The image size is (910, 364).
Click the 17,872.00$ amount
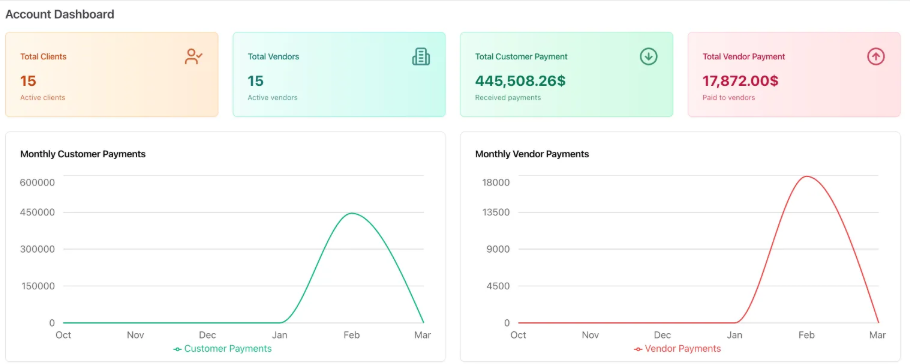(x=740, y=81)
